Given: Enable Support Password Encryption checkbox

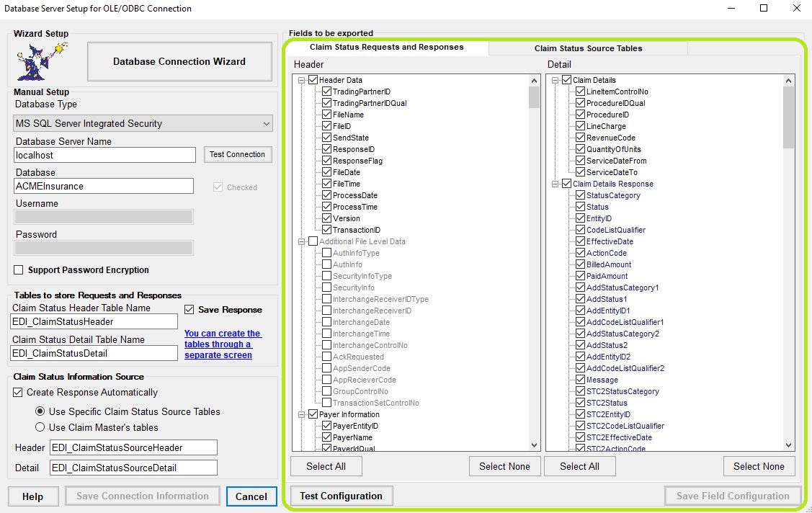Looking at the screenshot, I should click(x=19, y=269).
